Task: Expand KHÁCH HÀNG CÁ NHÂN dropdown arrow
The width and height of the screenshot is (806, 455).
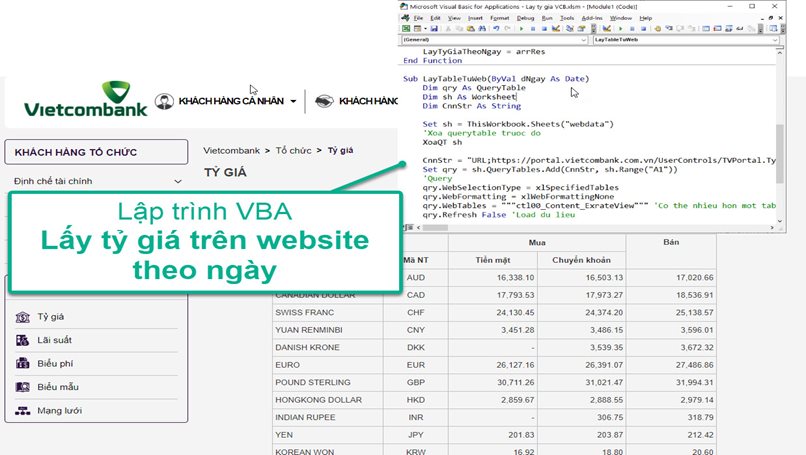Action: (x=293, y=101)
